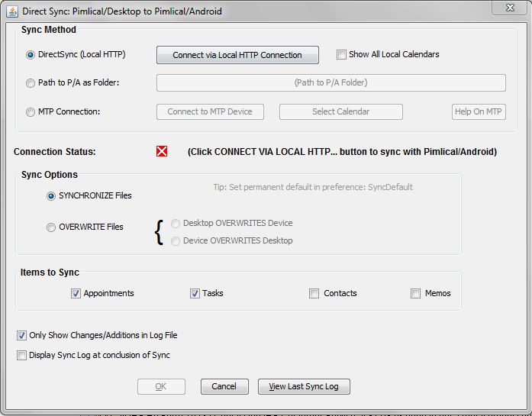Screen dimensions: 532x416
Task: Click the CONNECT VIA LOCAL HTTP instruction text
Action: pos(342,152)
